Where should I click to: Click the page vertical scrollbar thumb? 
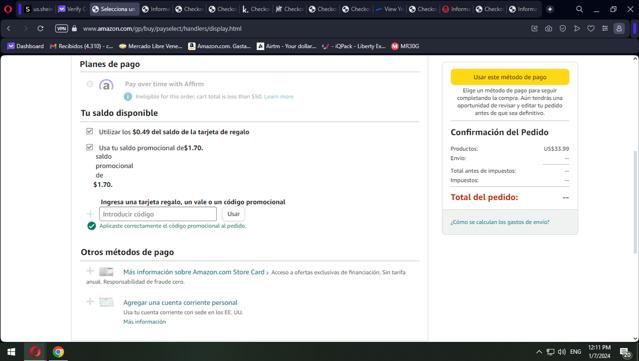point(635,202)
